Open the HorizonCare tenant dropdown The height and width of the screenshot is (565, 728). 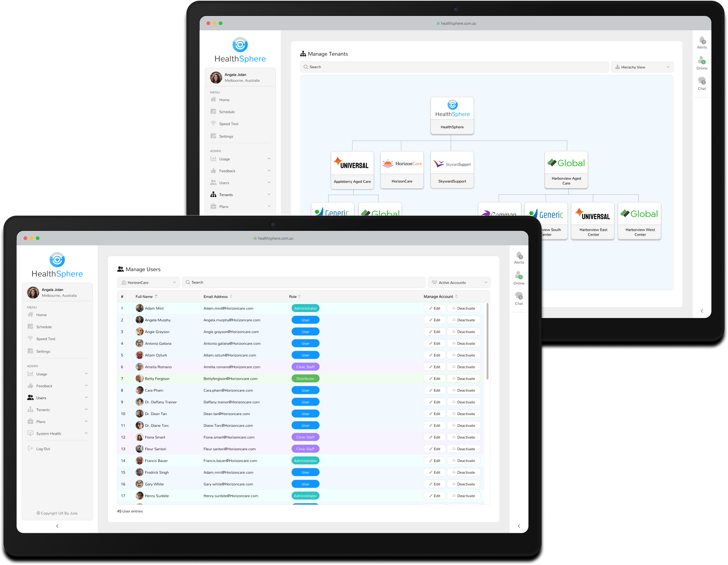148,282
